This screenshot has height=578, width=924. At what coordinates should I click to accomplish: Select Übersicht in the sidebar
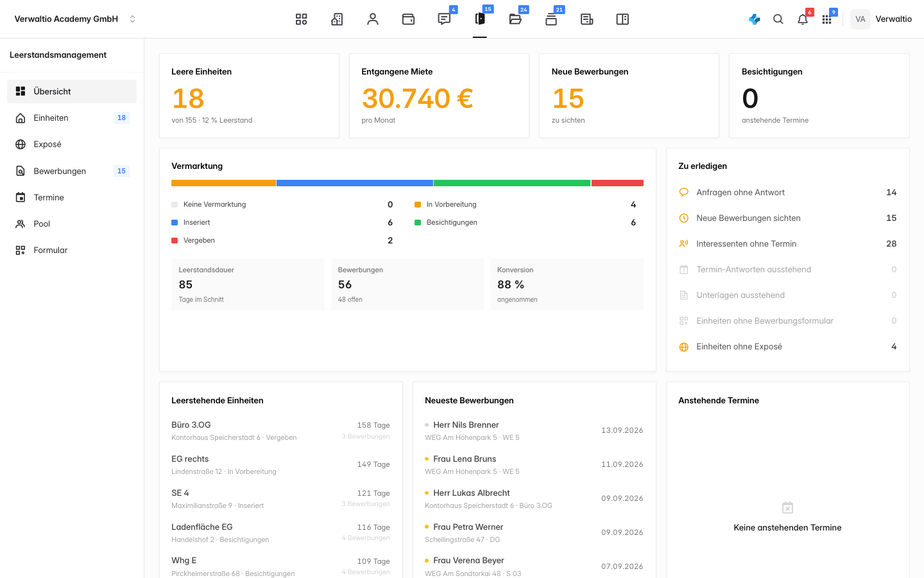click(72, 91)
